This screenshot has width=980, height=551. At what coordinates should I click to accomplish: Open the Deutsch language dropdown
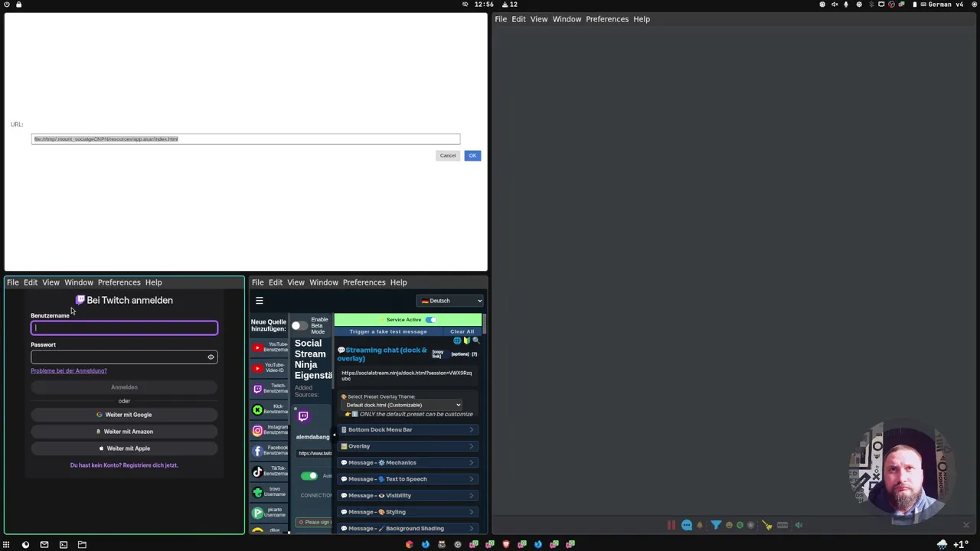[450, 301]
